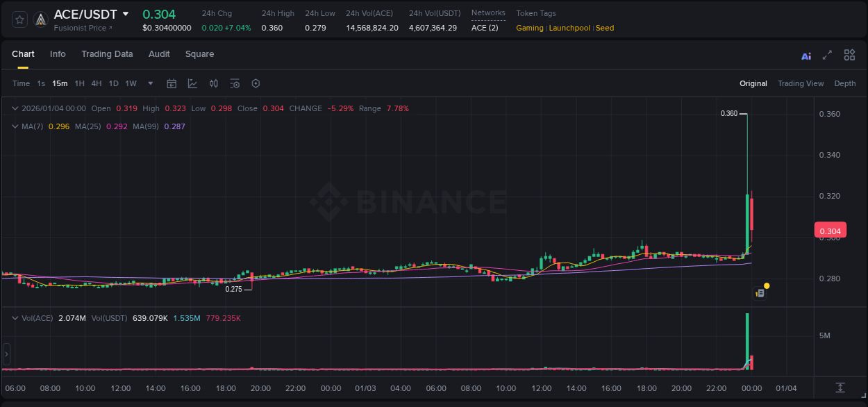868x407 pixels.
Task: Toggle the favorite star for ACE/USDT
Action: click(x=19, y=19)
